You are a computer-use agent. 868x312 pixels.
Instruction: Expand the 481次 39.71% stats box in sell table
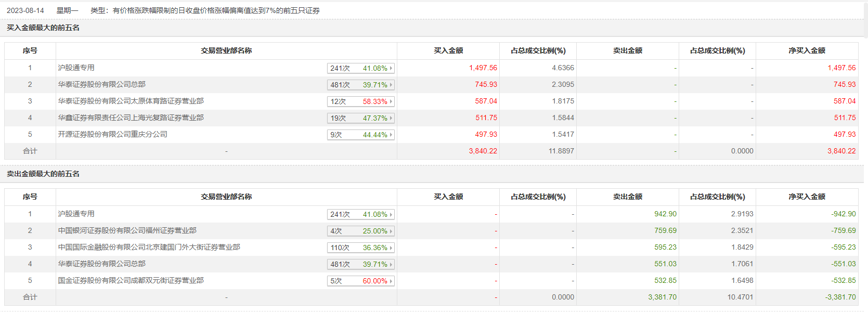pyautogui.click(x=361, y=264)
